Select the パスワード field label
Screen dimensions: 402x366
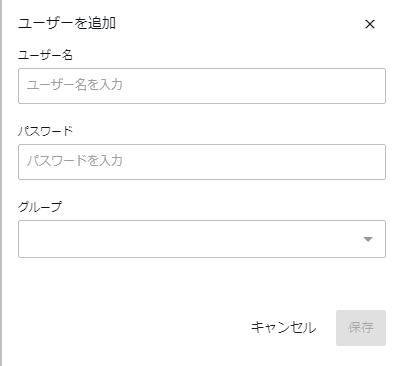click(x=45, y=131)
